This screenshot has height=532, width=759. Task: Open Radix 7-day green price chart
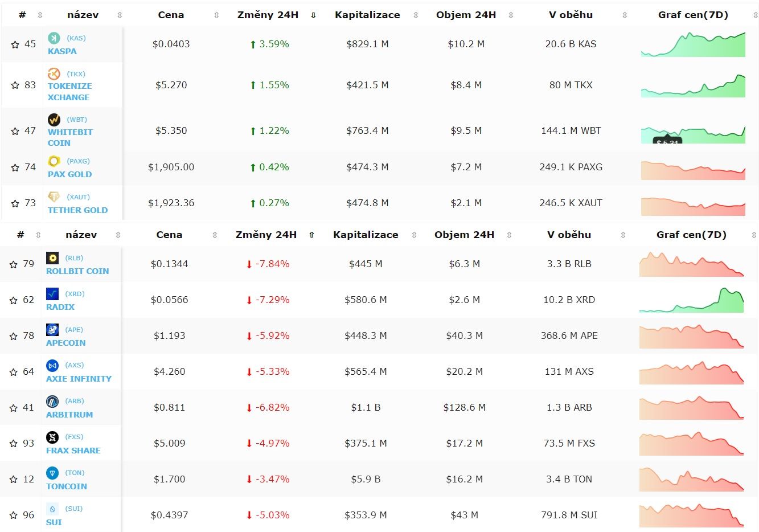pyautogui.click(x=691, y=300)
